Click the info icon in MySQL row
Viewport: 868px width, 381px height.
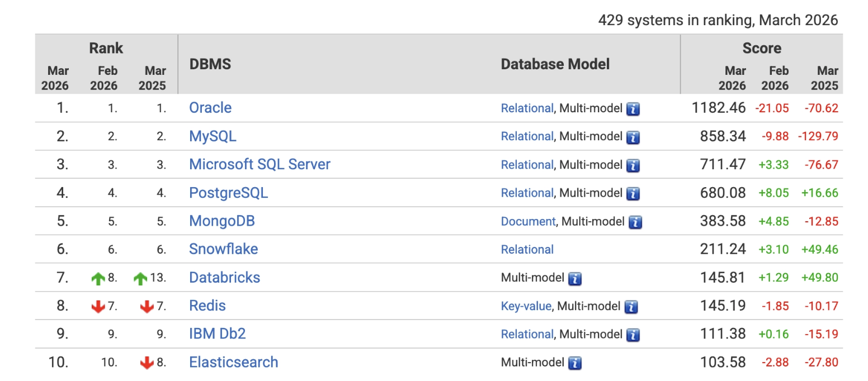tap(633, 137)
